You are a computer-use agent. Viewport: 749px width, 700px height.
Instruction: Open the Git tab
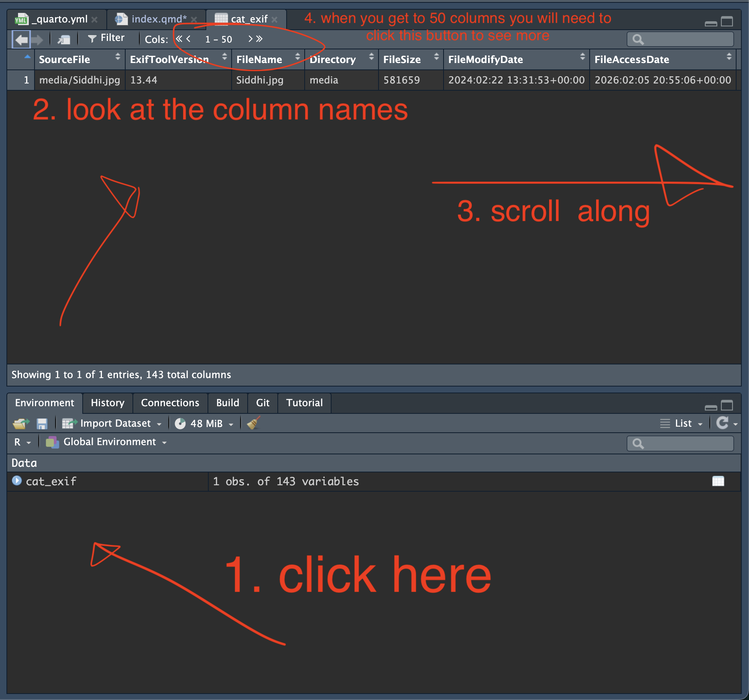[263, 403]
